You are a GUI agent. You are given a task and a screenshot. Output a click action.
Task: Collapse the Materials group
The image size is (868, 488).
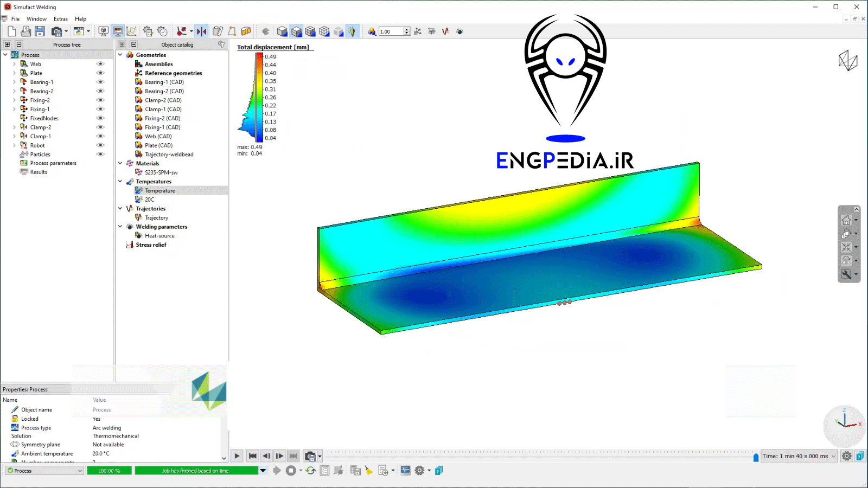(x=120, y=163)
